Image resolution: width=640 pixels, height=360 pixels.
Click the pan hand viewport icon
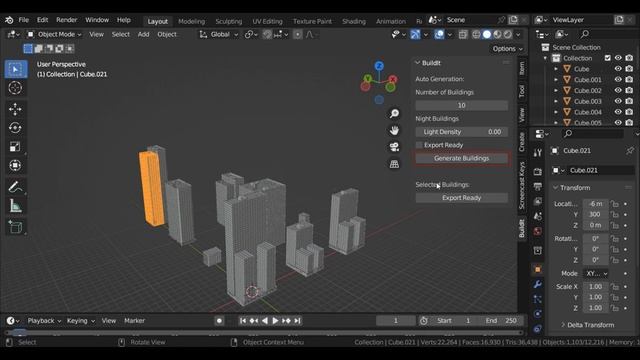pos(394,130)
